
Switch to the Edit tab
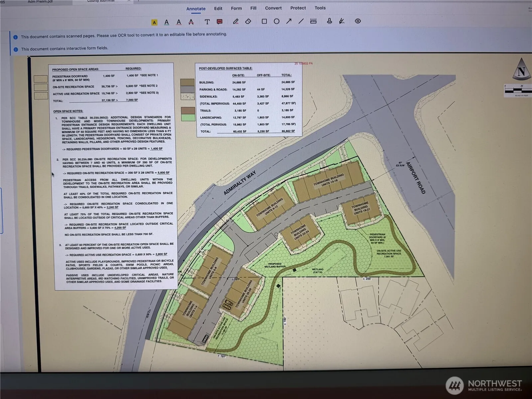[x=218, y=8]
